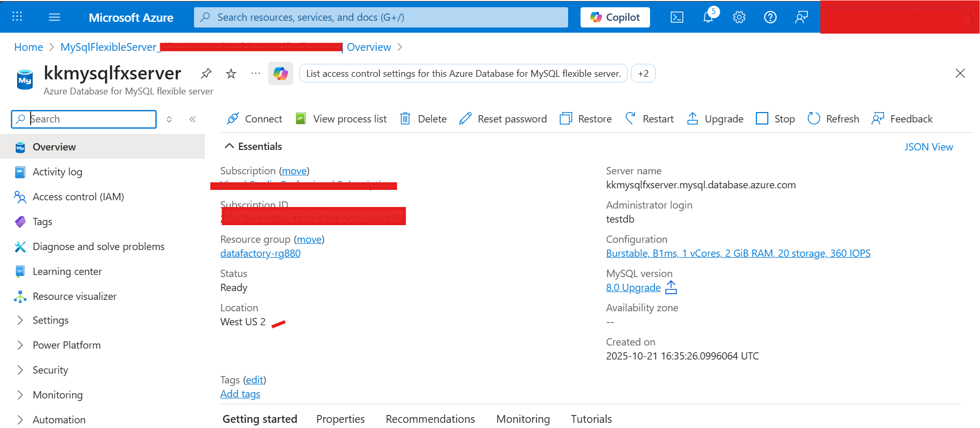
Task: Open the hamburger portal menu
Action: [x=54, y=17]
